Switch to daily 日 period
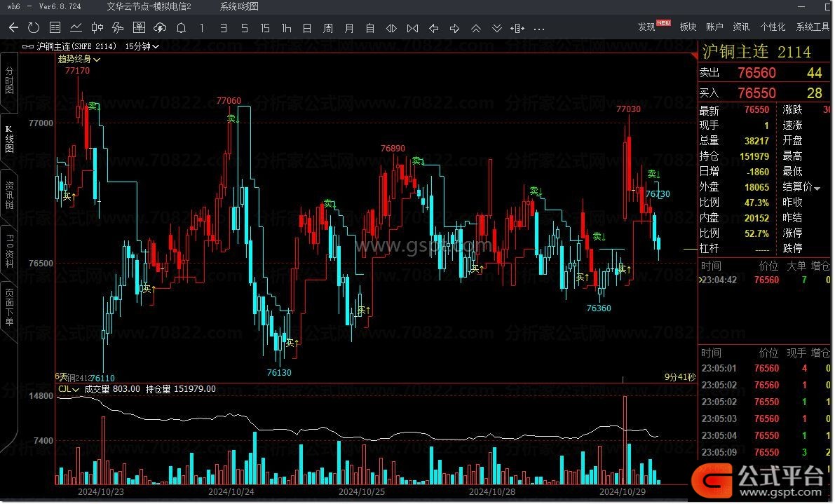835x504 pixels. [x=307, y=28]
